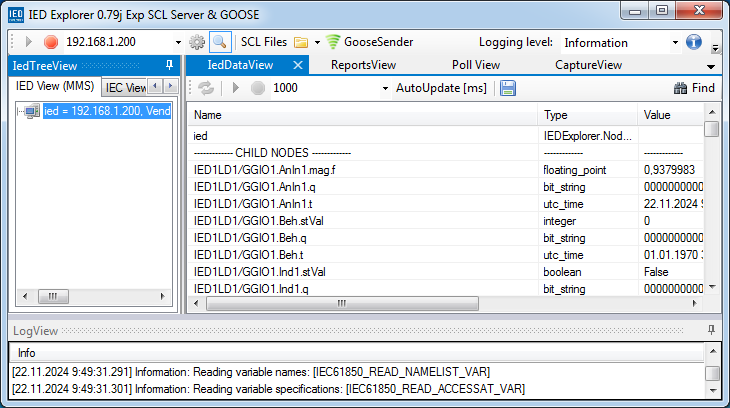This screenshot has height=408, width=730.
Task: Launch GooseSender with wifi icon
Action: click(369, 42)
